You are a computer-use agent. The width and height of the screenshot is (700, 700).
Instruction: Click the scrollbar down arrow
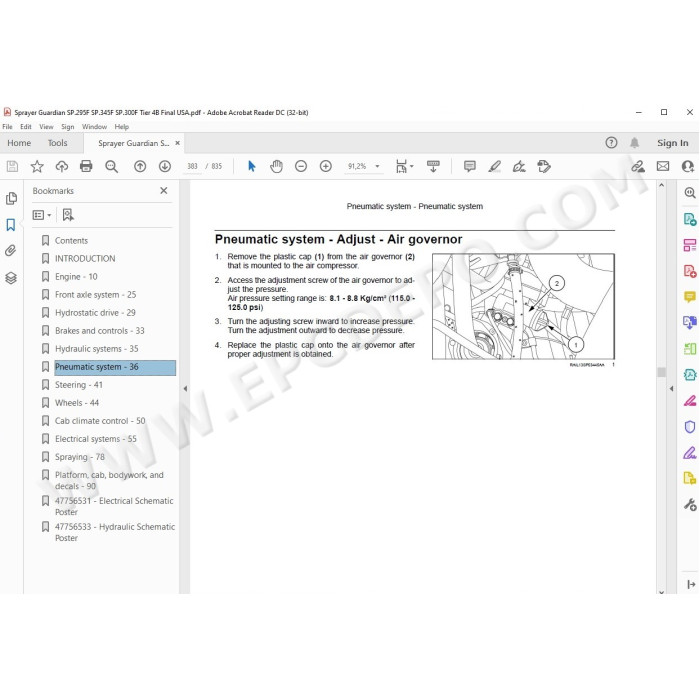pos(662,592)
